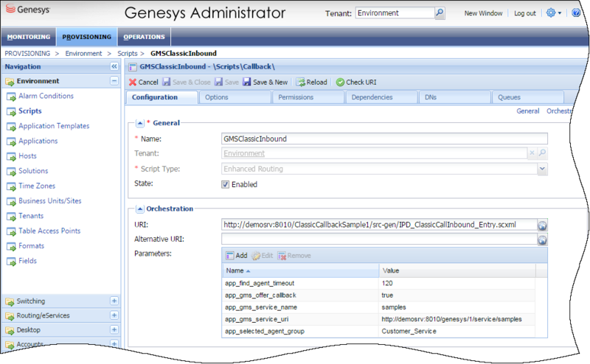Click the script object icon in header
The width and height of the screenshot is (590, 364).
[133, 67]
